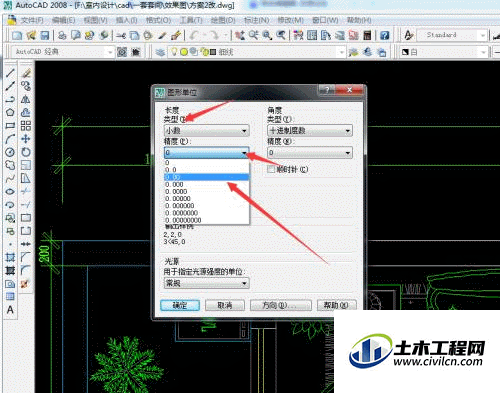The height and width of the screenshot is (393, 500).
Task: Select the Mirror modify tool
Action: point(26,99)
